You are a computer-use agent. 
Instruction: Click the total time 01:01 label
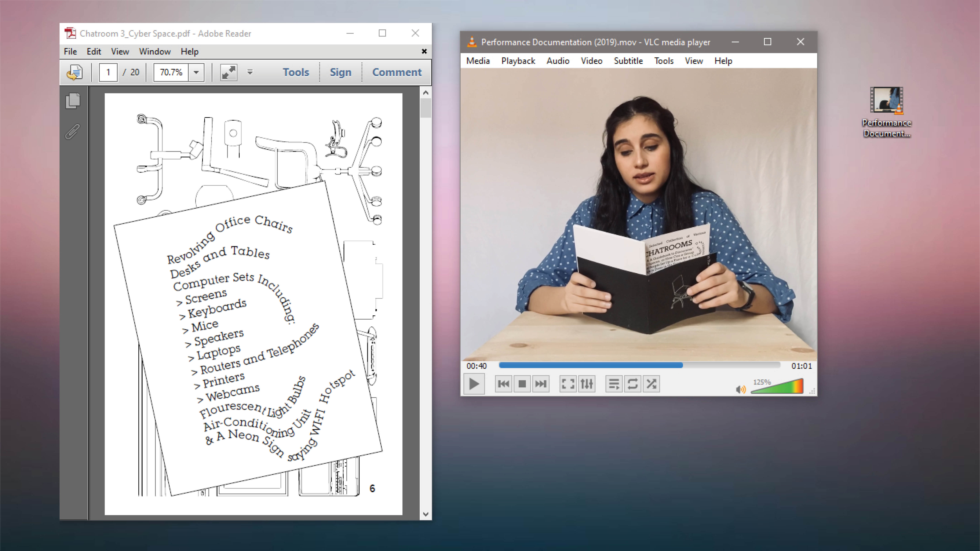click(x=802, y=366)
